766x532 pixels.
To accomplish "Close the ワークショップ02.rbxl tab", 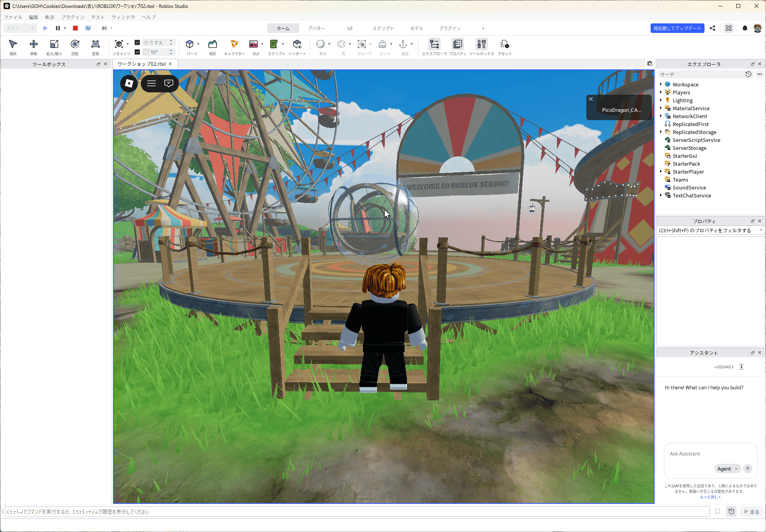I will click(x=171, y=64).
